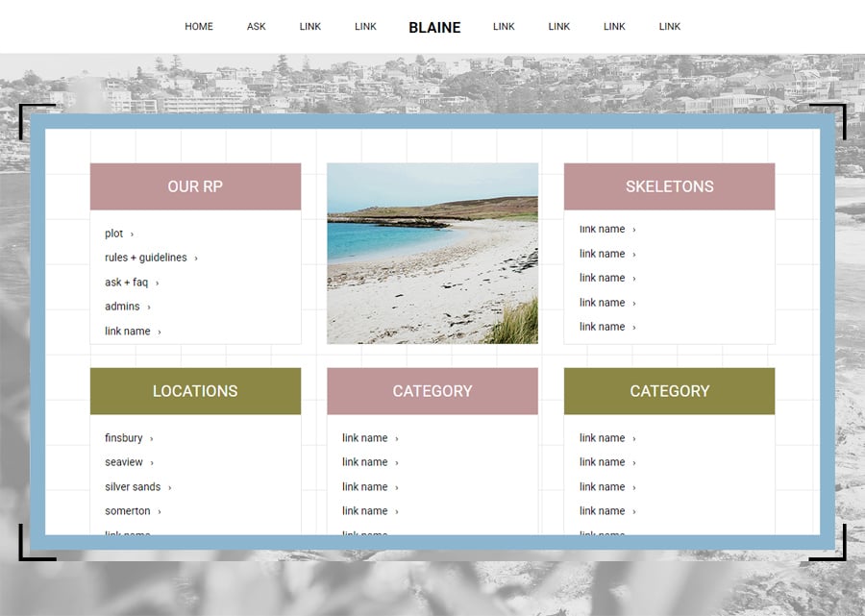Open the last LINK item in navigation bar
Screen dimensions: 865x616
coord(670,27)
